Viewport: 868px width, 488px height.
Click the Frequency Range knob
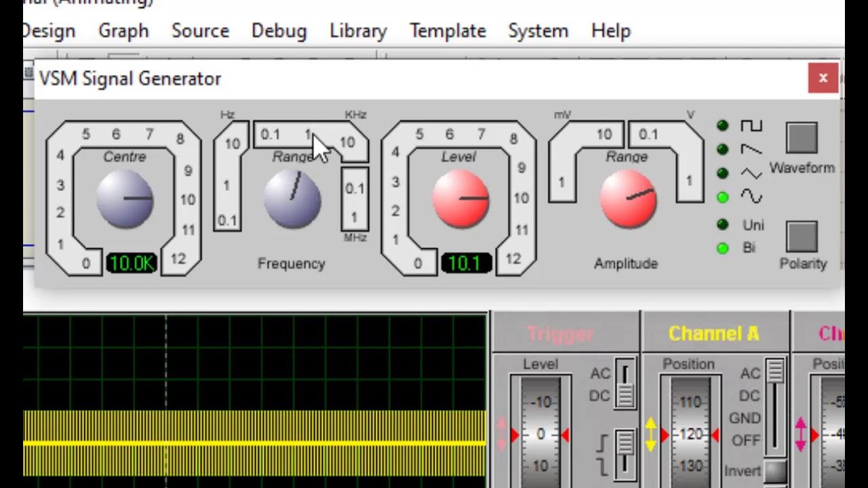click(292, 199)
